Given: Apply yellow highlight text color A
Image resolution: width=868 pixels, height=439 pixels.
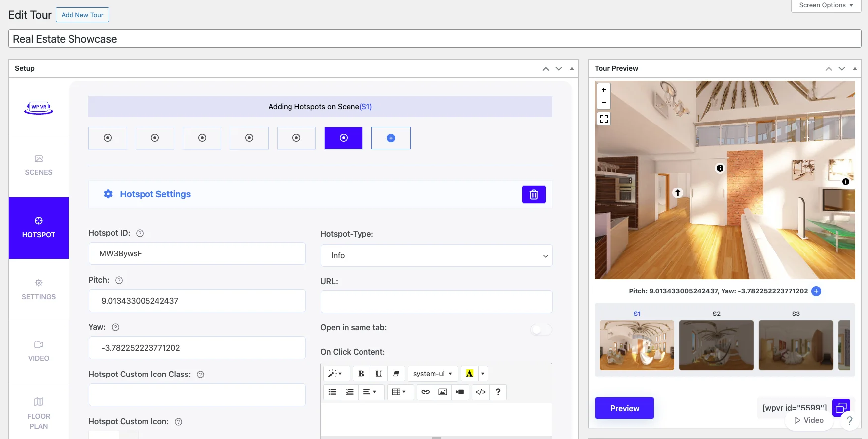Looking at the screenshot, I should pyautogui.click(x=469, y=374).
